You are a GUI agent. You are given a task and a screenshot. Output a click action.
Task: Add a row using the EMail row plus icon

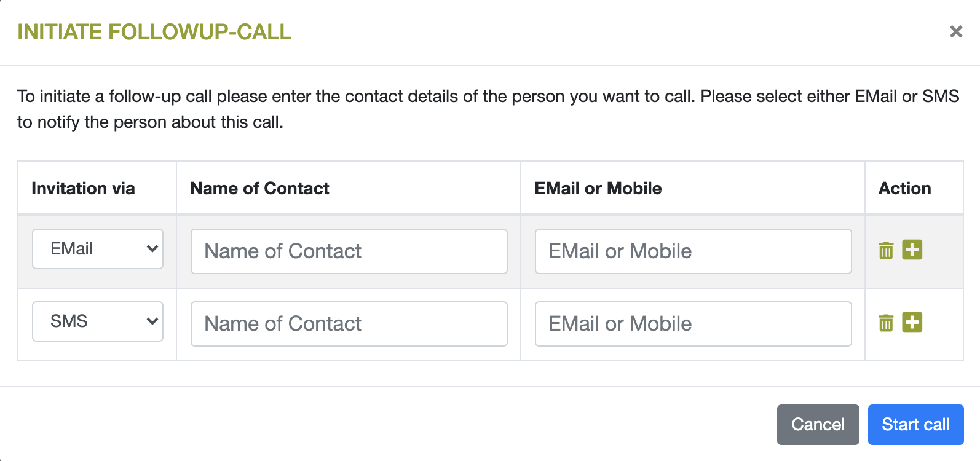click(x=912, y=250)
